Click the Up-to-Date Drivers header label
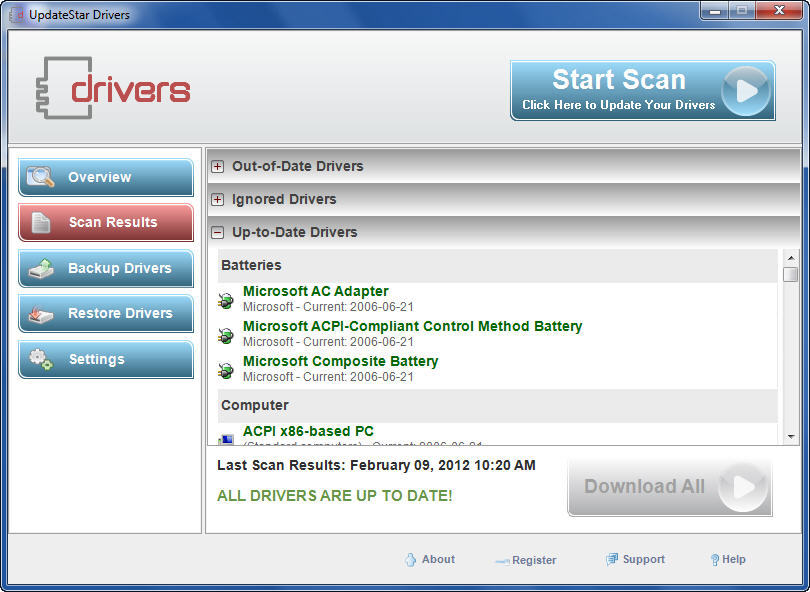The width and height of the screenshot is (810, 592). pos(294,232)
